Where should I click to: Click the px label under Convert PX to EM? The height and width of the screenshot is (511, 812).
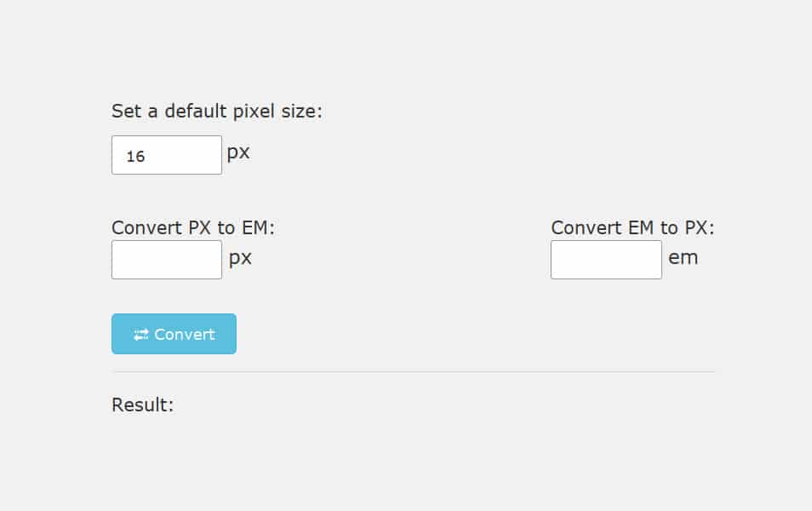239,258
